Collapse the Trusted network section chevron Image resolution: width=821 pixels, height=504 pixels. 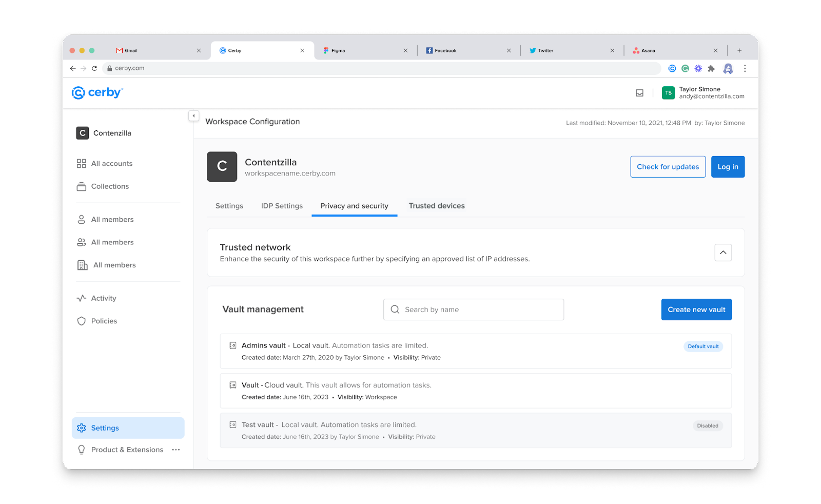tap(723, 252)
